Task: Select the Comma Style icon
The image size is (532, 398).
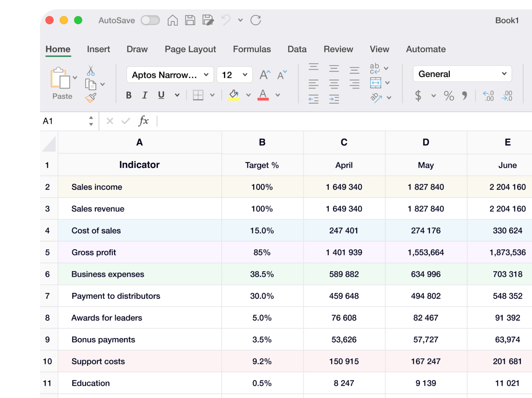Action: [x=465, y=96]
